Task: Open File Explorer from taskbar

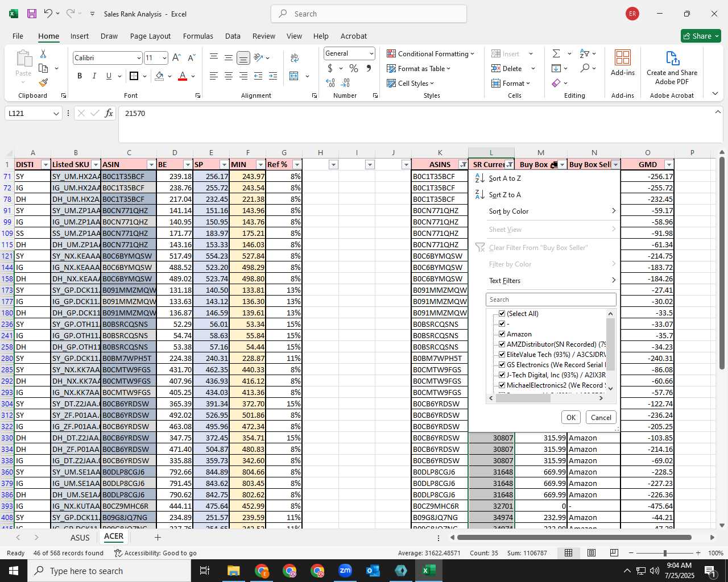Action: pyautogui.click(x=234, y=571)
